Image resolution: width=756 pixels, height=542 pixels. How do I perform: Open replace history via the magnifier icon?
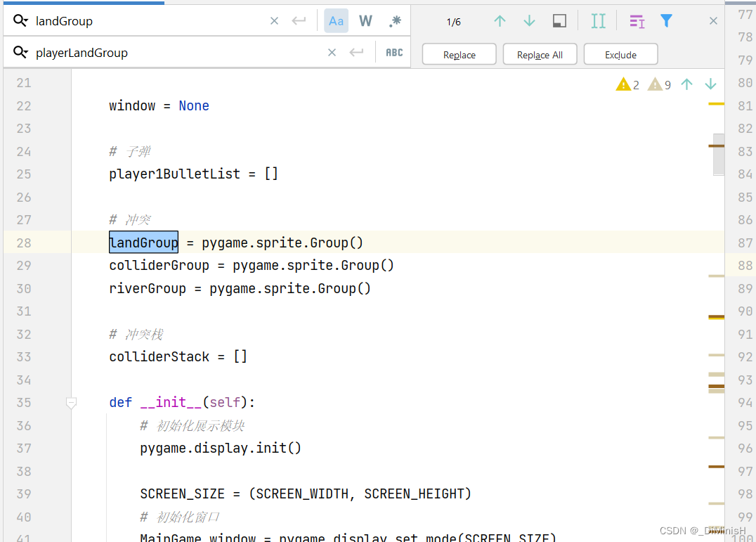[x=21, y=53]
